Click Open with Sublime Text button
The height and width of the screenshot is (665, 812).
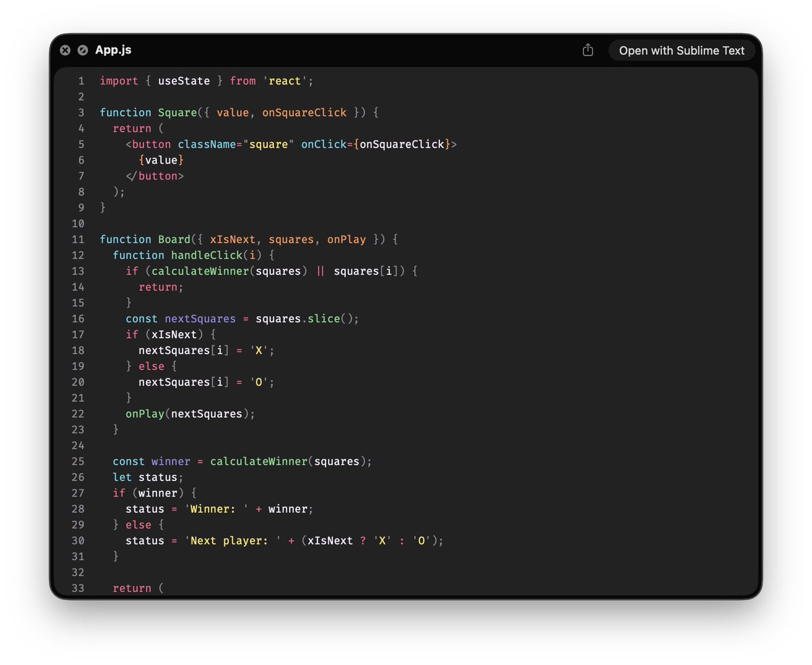click(681, 50)
